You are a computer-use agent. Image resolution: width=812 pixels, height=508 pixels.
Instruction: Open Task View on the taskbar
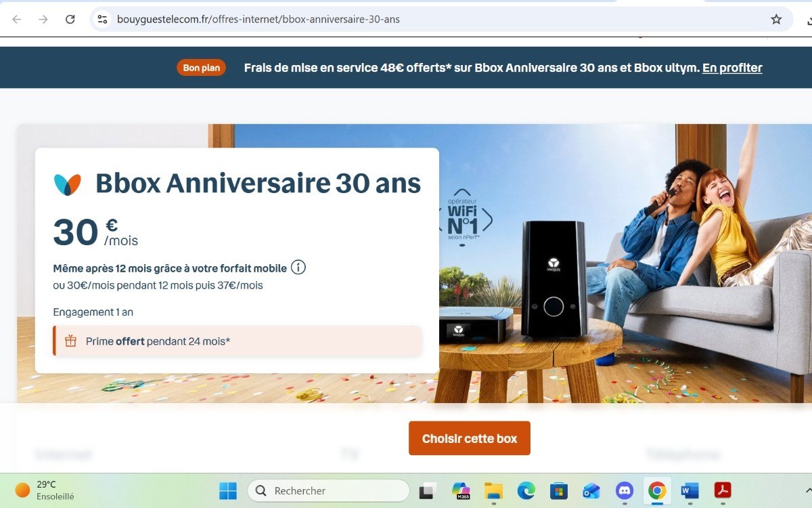pyautogui.click(x=428, y=490)
